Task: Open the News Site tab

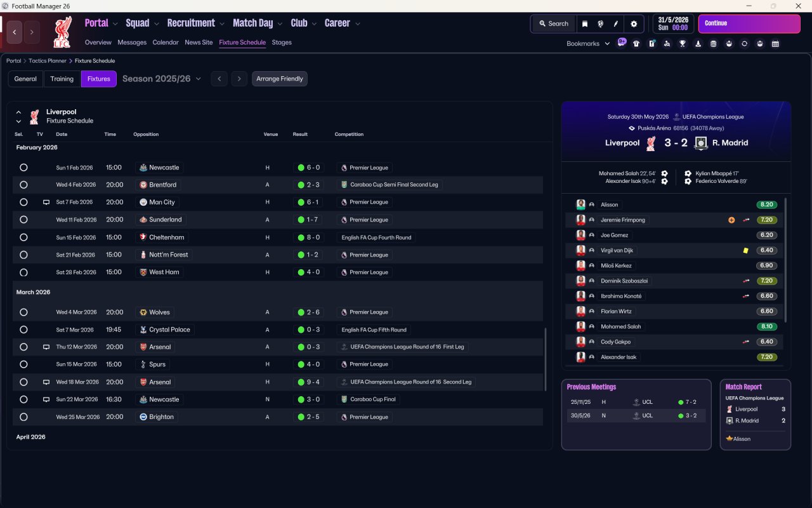Action: tap(199, 43)
